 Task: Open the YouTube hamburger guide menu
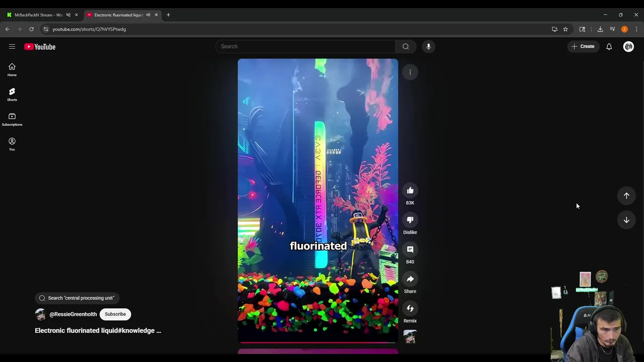(12, 46)
